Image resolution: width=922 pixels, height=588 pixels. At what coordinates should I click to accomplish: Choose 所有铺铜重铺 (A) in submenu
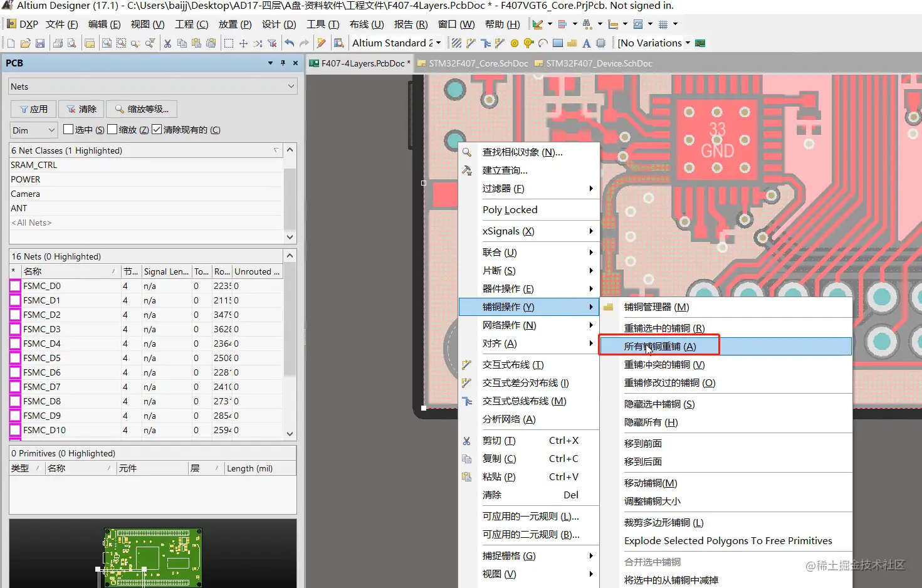[x=725, y=346]
